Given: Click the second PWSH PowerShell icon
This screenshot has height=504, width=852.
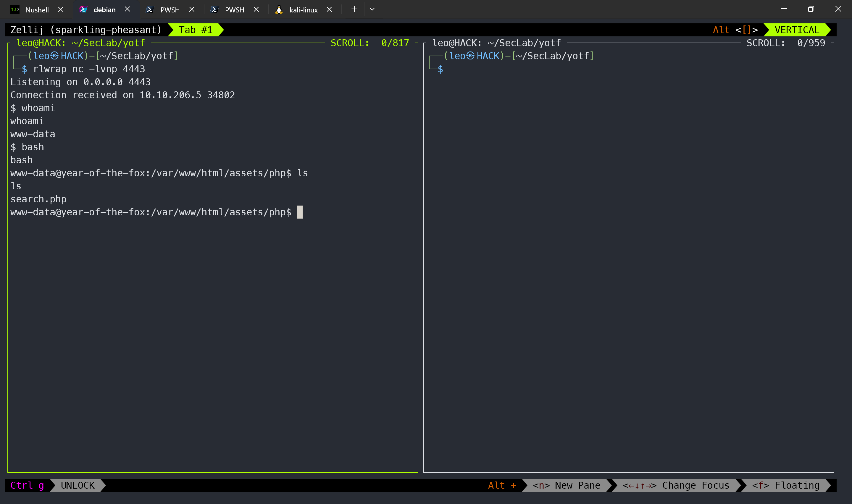Looking at the screenshot, I should (214, 9).
